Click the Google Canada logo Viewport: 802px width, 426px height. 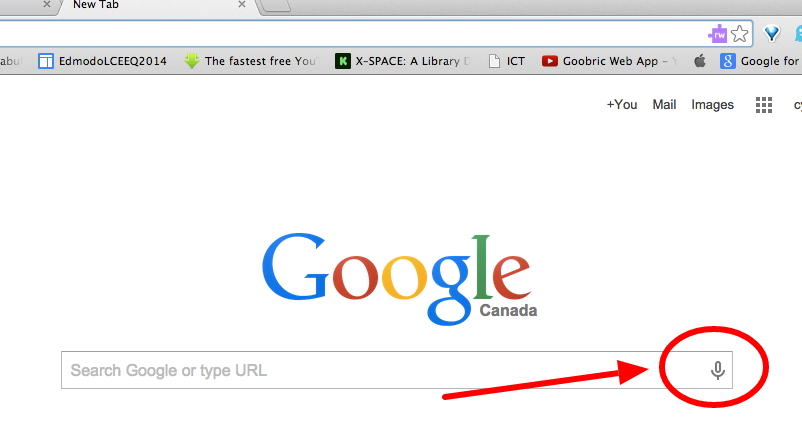point(399,279)
